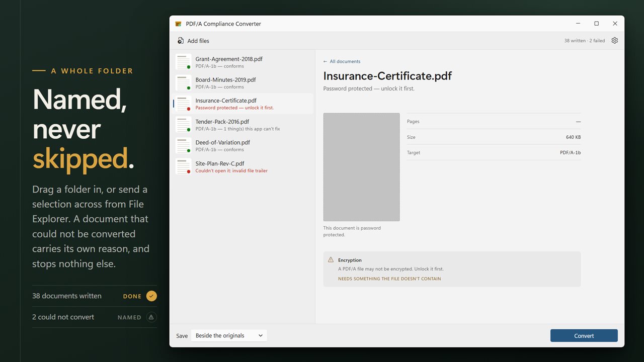Close the PDF/A Compliance Converter window

(615, 24)
